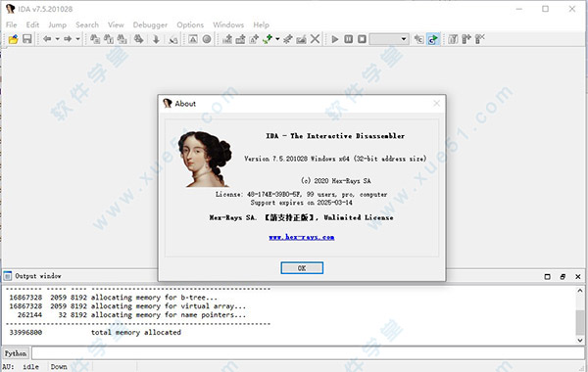Click the green cross-reference arrows icon
The width and height of the screenshot is (588, 372).
268,39
